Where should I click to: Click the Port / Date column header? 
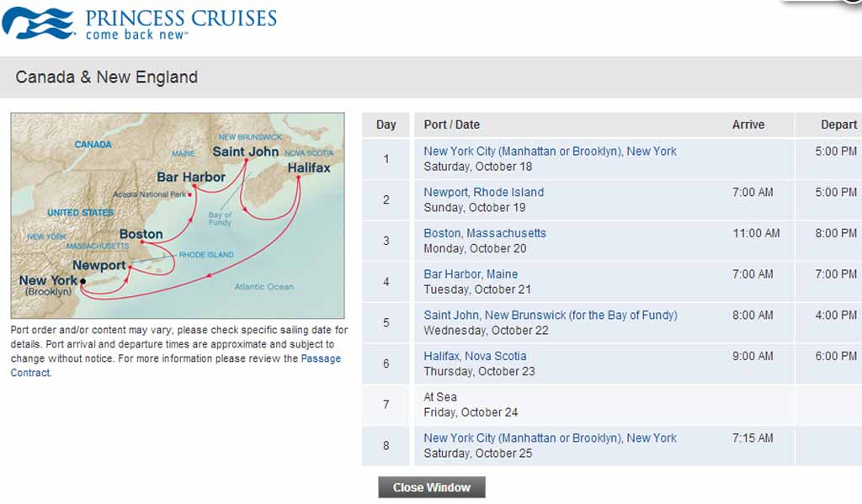[x=452, y=125]
